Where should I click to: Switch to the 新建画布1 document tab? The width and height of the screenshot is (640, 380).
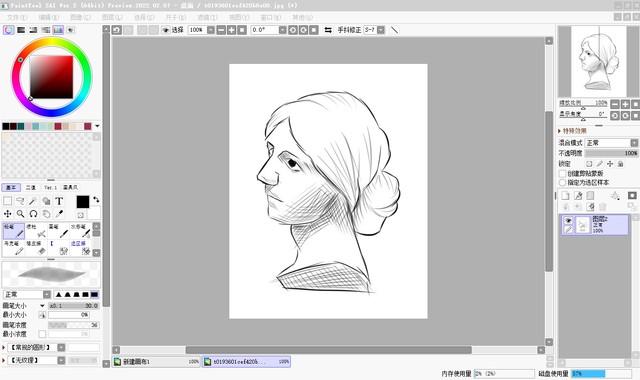point(156,362)
